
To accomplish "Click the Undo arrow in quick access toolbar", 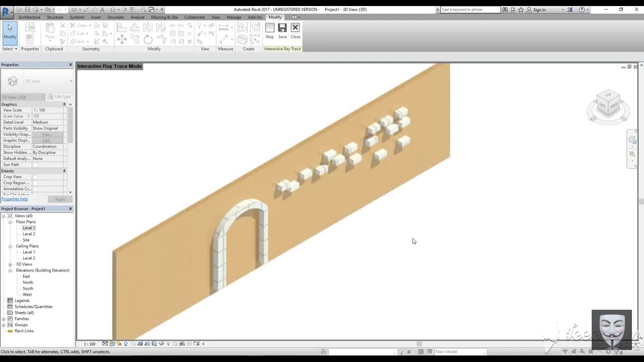I will [48, 10].
